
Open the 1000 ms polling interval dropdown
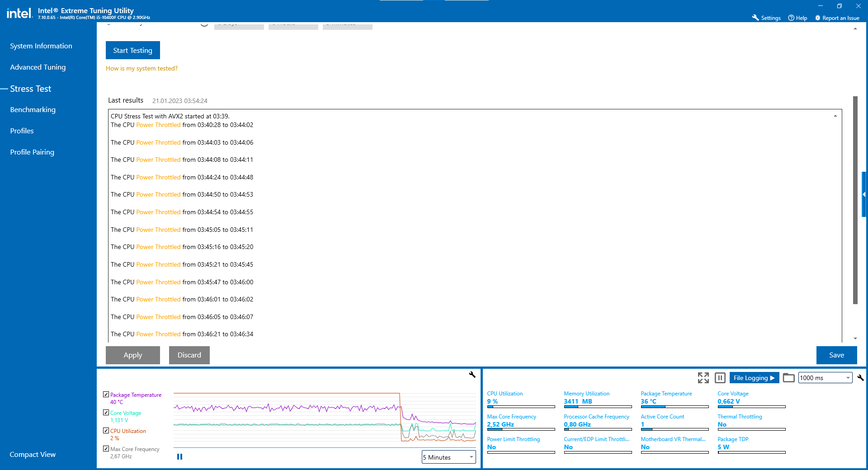[x=825, y=377]
